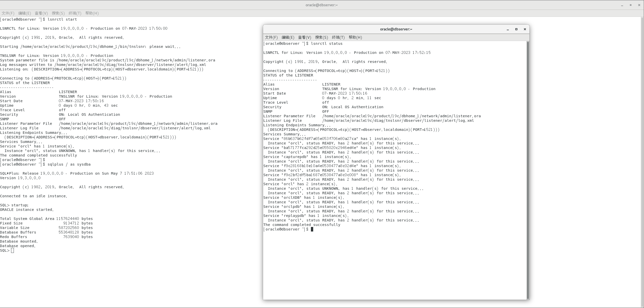Click the Service "capturepdb" line
644x308 pixels.
[x=307, y=157]
